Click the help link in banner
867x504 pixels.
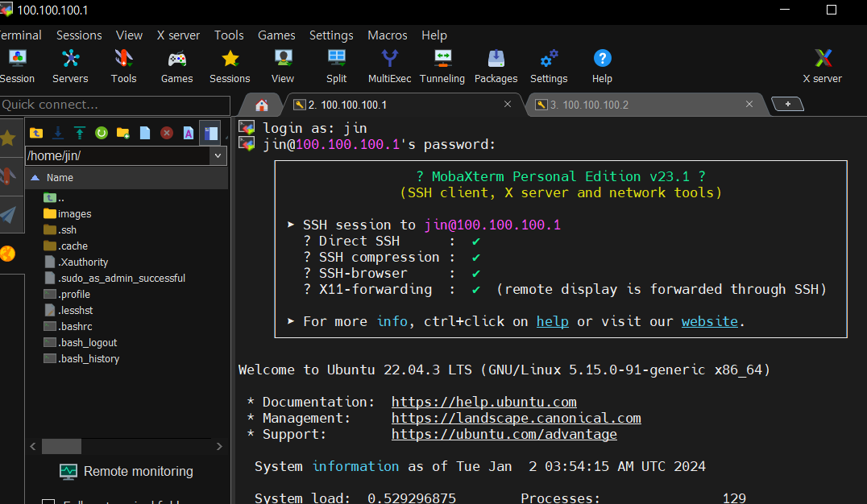(553, 321)
